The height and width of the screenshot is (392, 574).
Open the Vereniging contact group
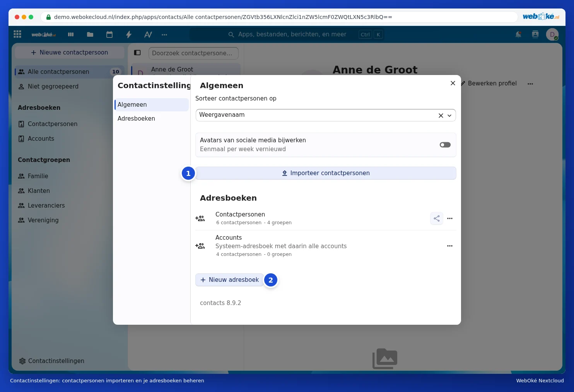click(x=69, y=220)
